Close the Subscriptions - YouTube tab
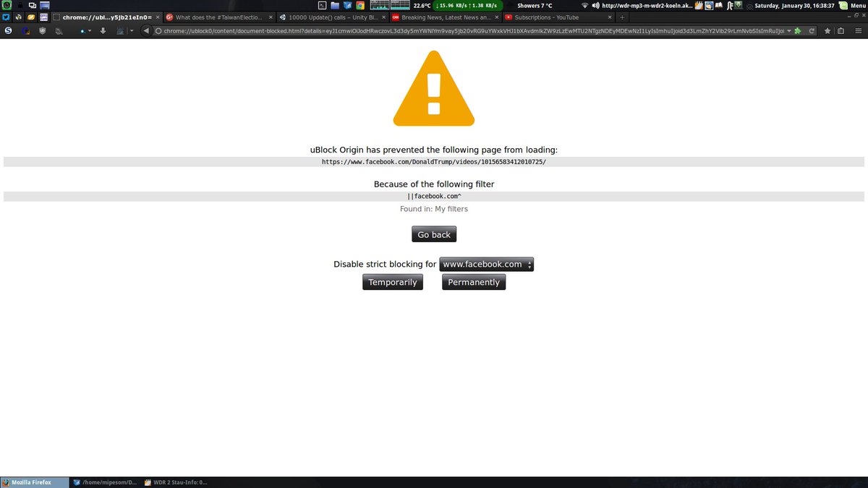 pos(610,17)
